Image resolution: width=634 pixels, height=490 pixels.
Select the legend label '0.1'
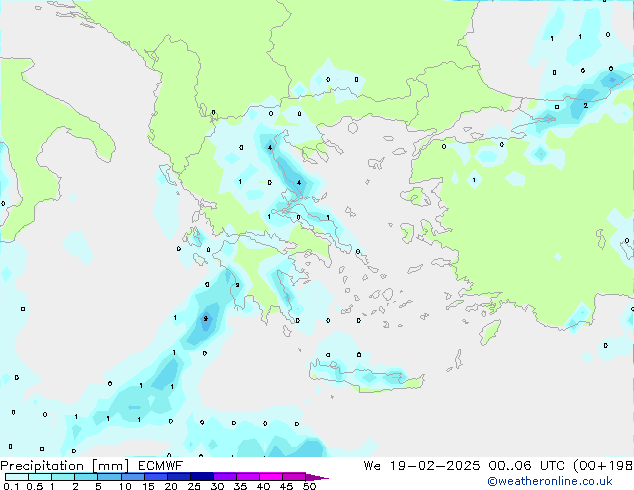[x=11, y=486]
